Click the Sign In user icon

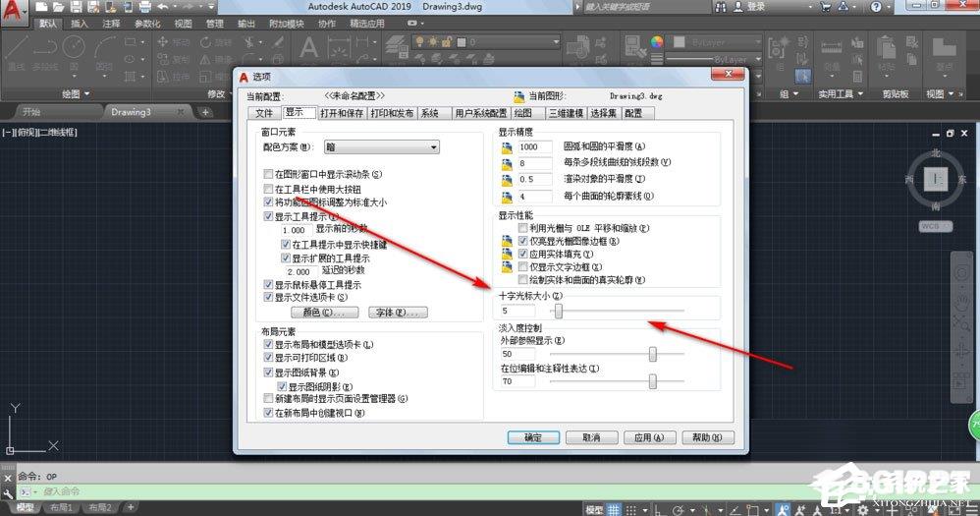coord(738,7)
